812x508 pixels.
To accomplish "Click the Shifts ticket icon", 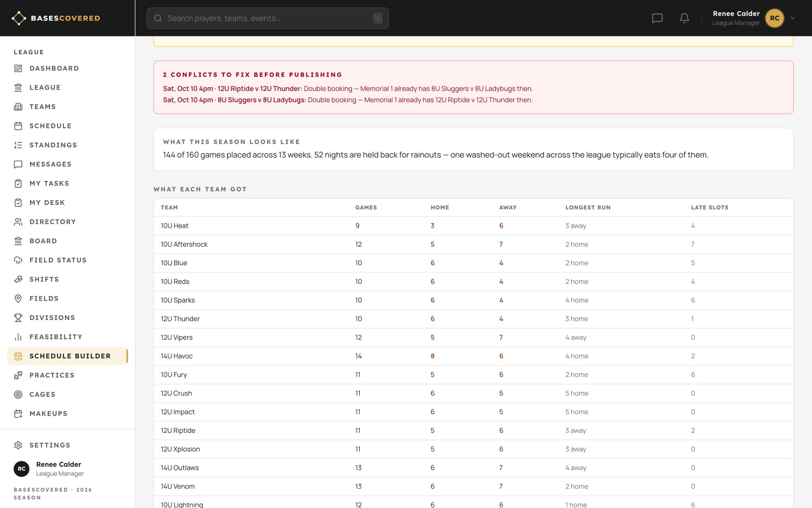I will tap(18, 279).
